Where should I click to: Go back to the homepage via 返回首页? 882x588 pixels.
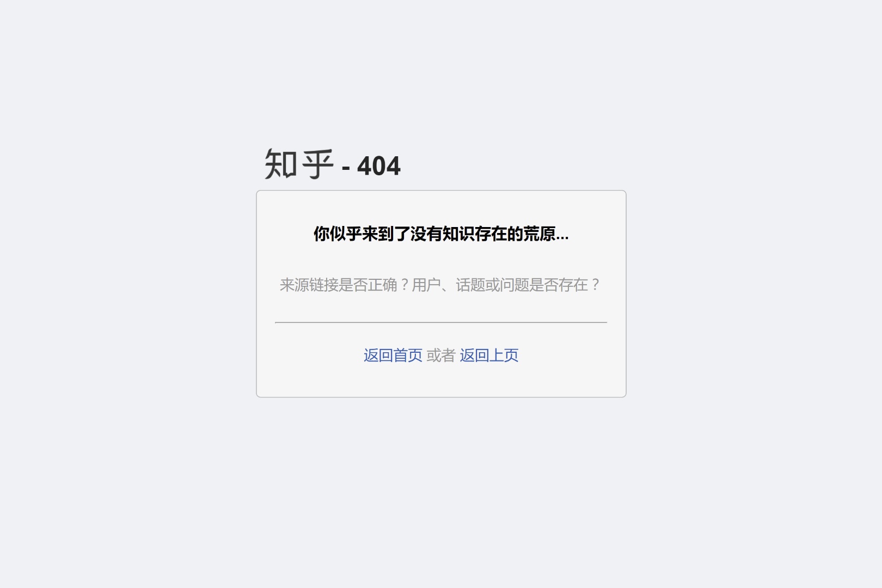[x=393, y=356]
